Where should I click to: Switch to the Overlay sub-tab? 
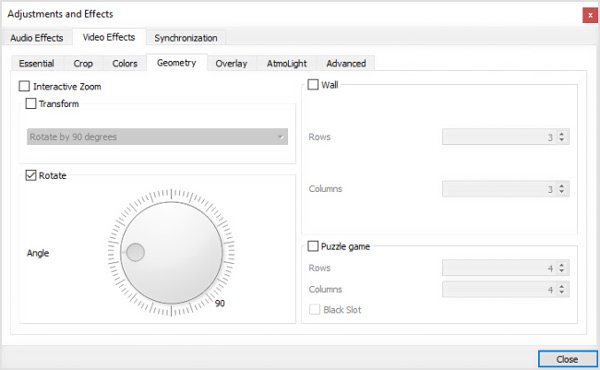click(x=231, y=64)
